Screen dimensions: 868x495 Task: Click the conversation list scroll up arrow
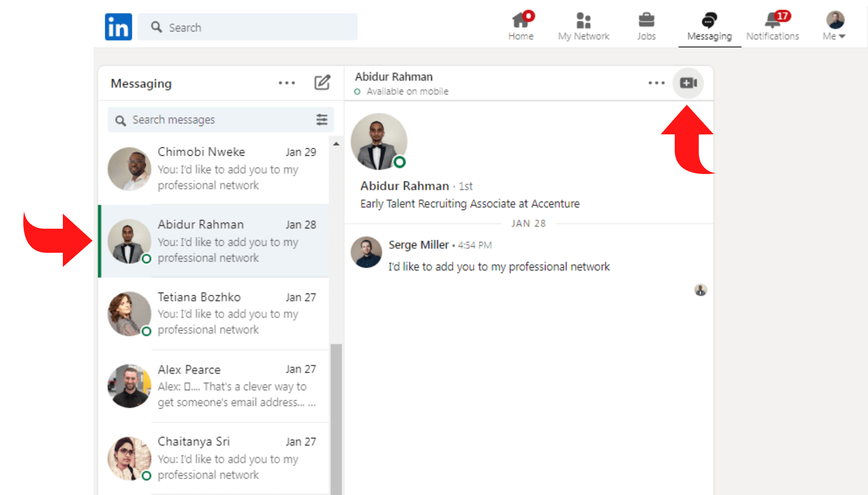coord(336,144)
